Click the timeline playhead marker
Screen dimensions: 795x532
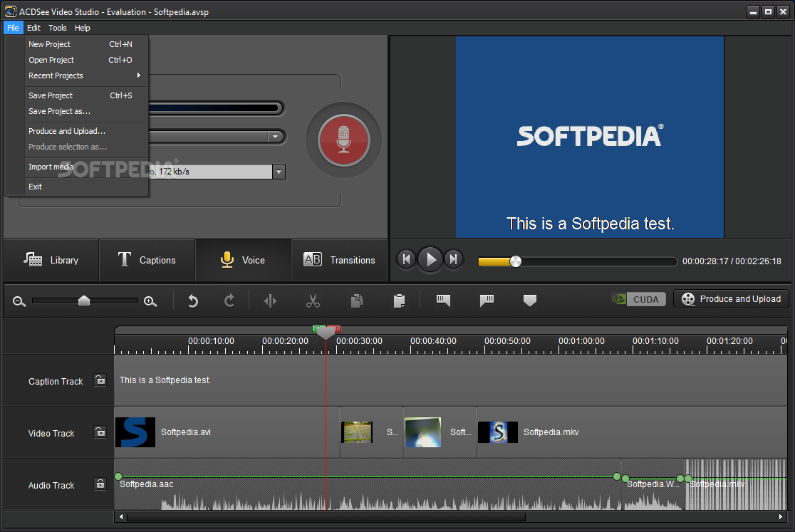[326, 333]
